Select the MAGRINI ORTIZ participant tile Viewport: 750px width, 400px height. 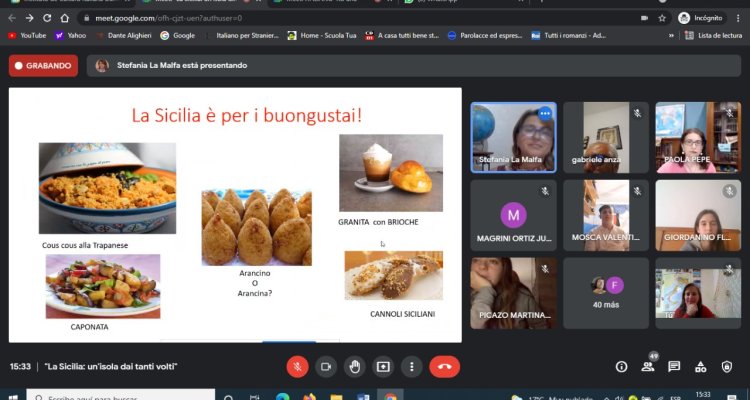[513, 215]
